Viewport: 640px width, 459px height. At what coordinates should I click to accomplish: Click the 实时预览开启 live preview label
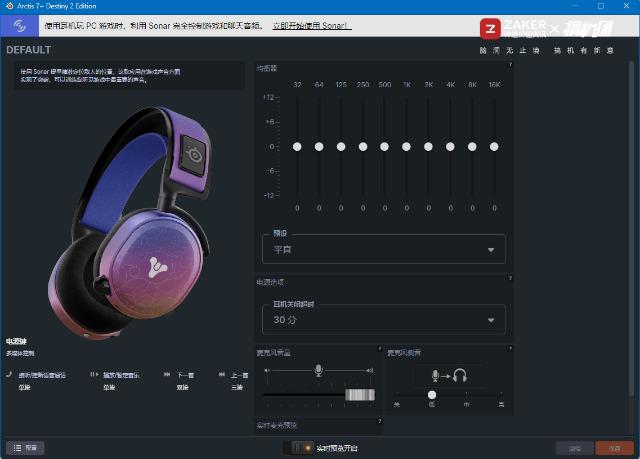pos(337,448)
